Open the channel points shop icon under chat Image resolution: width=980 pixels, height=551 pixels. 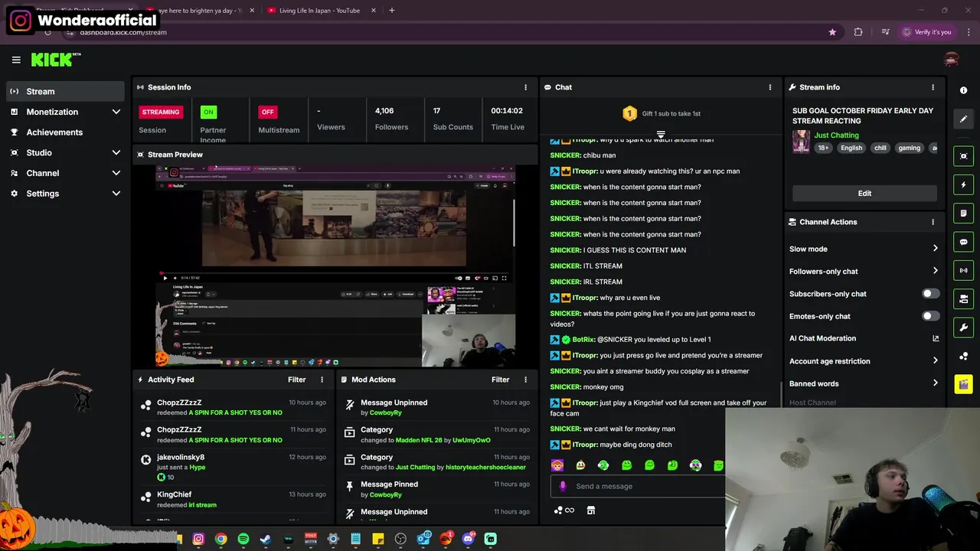coord(591,510)
